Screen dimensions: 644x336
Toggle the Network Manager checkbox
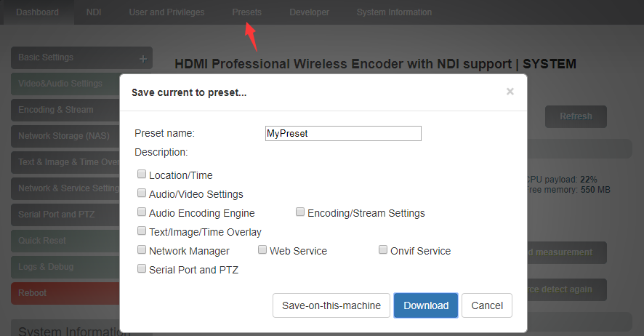click(x=142, y=249)
